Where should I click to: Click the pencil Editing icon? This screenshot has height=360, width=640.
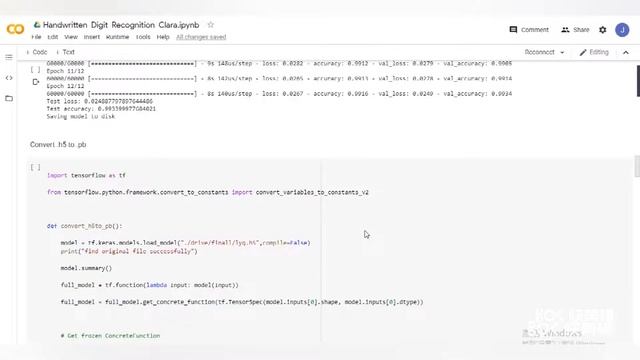[583, 52]
